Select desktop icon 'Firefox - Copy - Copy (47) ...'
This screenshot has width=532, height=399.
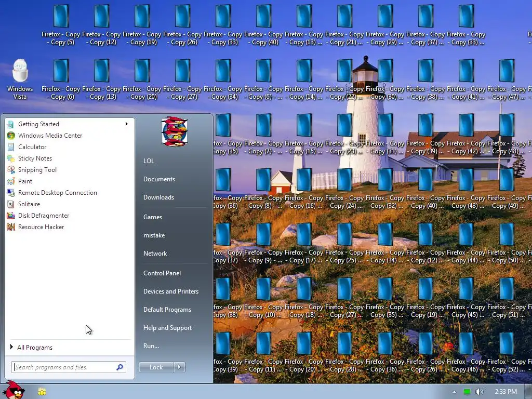507,79
